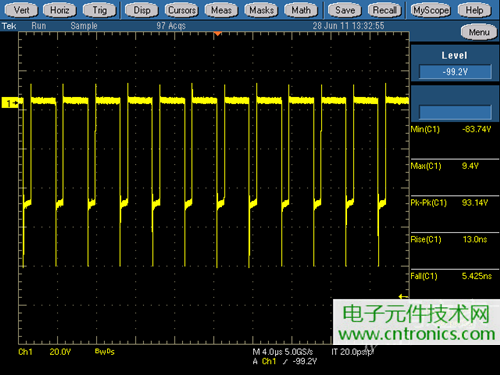Select the orange trigger position marker
The width and height of the screenshot is (500, 375).
(217, 34)
